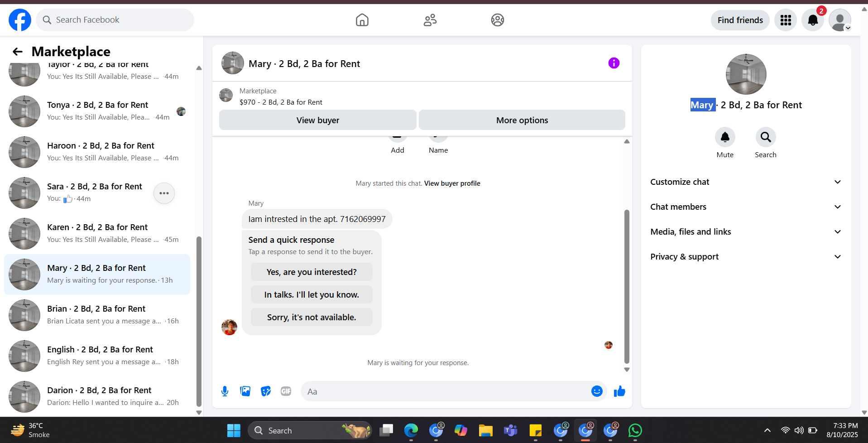Send a thumbs-up like
868x443 pixels.
(619, 391)
